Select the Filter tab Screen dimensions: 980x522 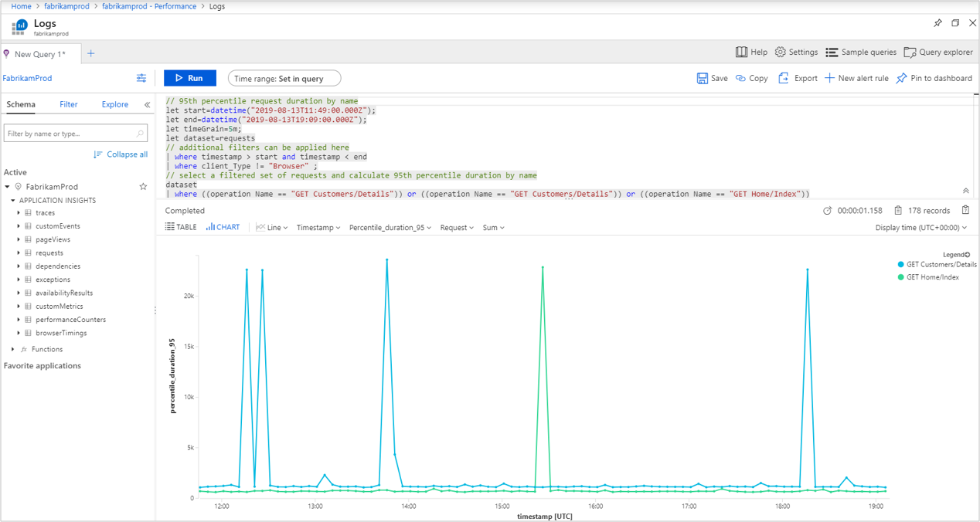point(69,105)
